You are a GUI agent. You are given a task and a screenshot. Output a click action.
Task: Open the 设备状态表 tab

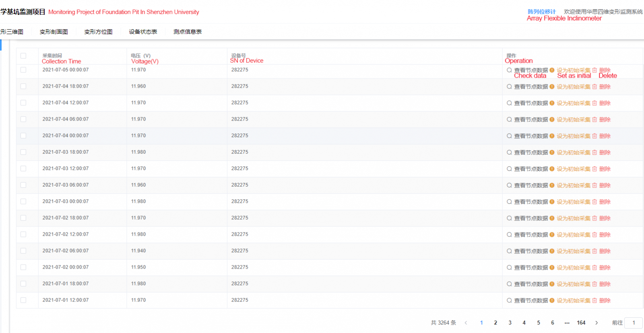tap(143, 32)
